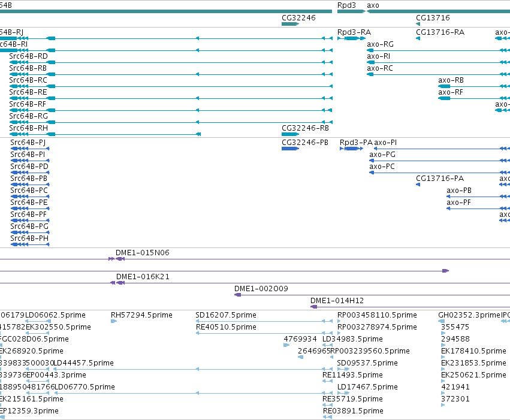Click the Src64B-PJ protein label

28,143
